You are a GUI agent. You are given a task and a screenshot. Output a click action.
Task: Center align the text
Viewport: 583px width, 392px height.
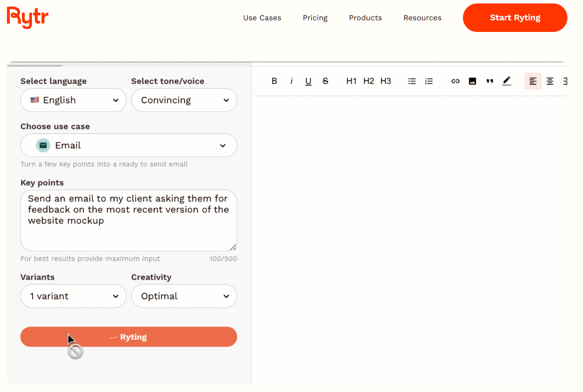pyautogui.click(x=550, y=81)
